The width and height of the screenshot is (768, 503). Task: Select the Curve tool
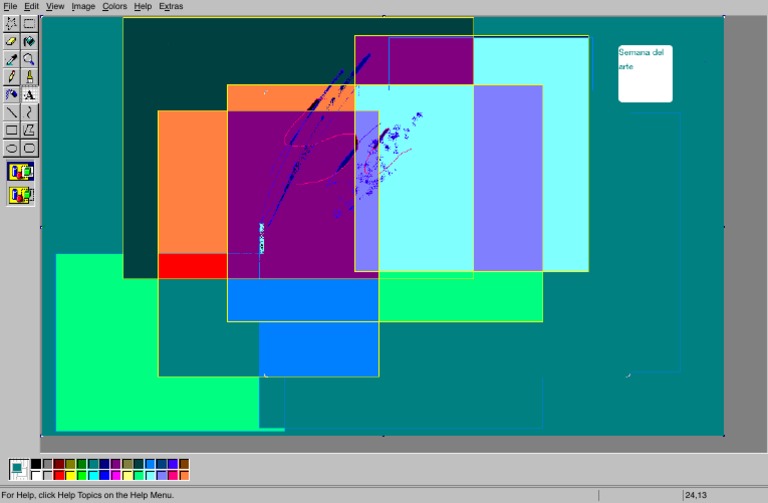pyautogui.click(x=29, y=112)
